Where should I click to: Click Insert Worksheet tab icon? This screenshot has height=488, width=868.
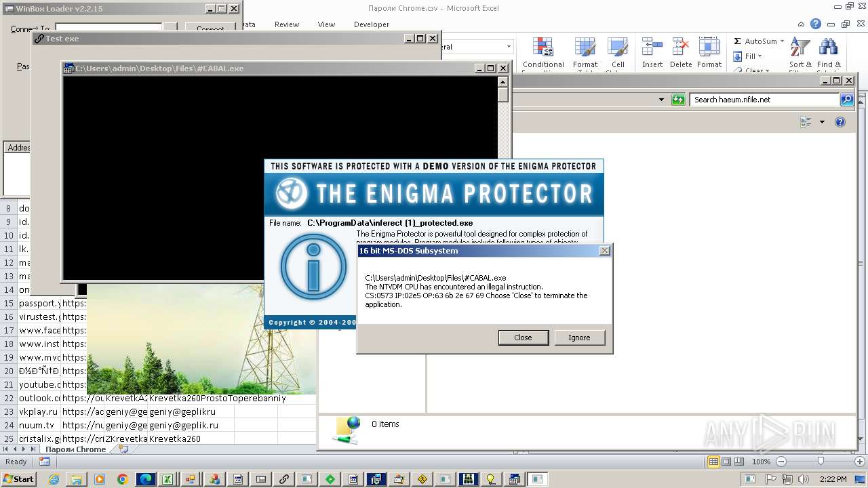tap(123, 449)
